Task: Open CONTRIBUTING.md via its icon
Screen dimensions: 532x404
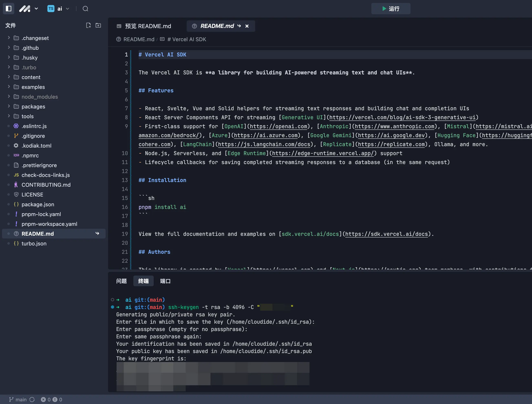Action: pyautogui.click(x=16, y=185)
